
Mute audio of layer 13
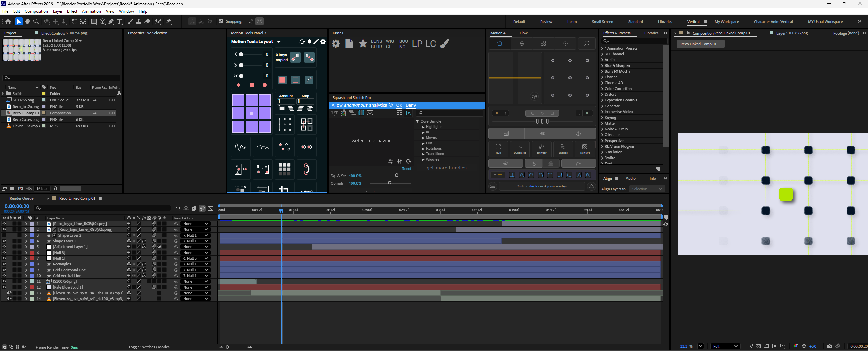click(9, 293)
